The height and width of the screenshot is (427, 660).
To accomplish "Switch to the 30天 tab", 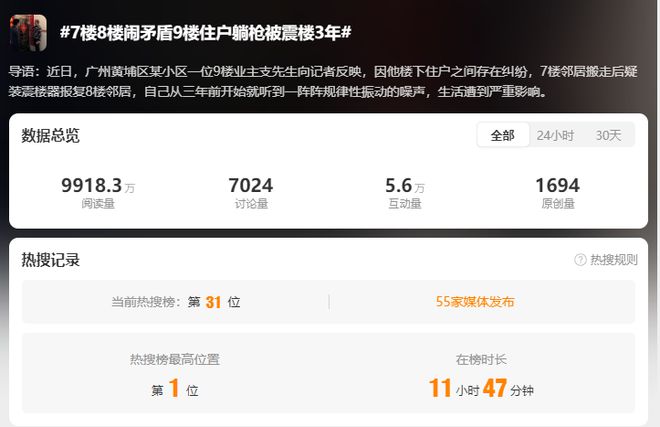I will click(608, 135).
